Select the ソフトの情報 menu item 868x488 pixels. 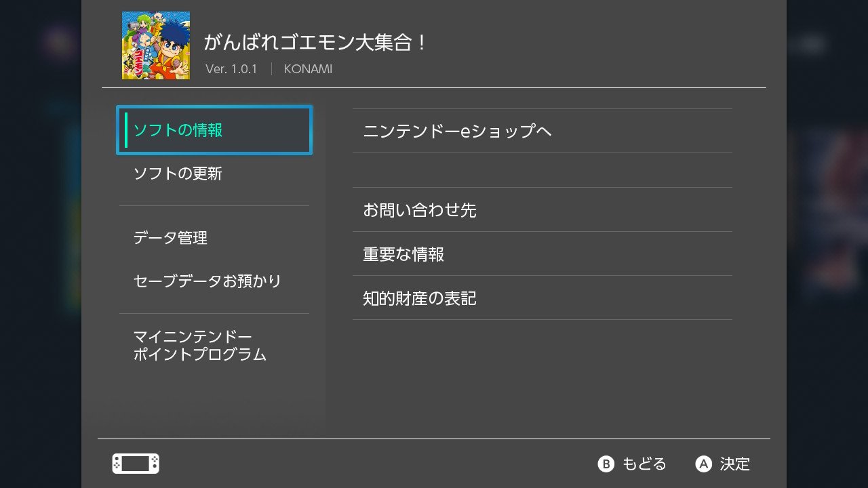point(214,130)
